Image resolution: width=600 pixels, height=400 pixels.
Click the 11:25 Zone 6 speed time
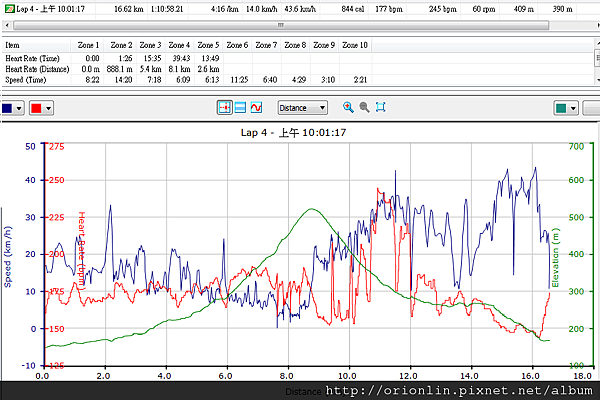coord(239,80)
